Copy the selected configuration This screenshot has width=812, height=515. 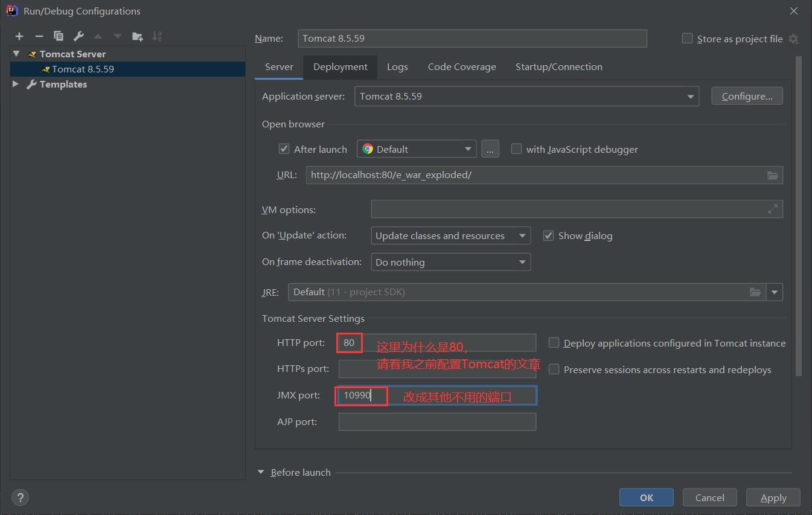pyautogui.click(x=59, y=36)
